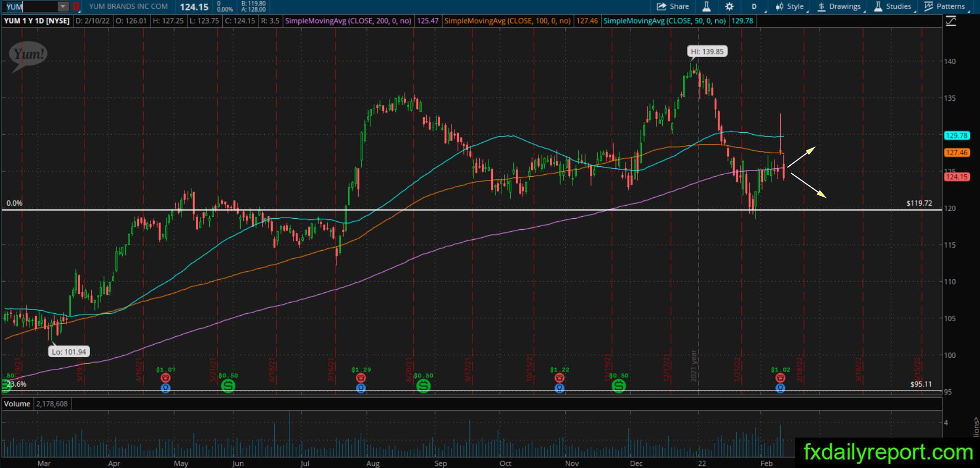This screenshot has width=980, height=468.
Task: Click into the YUM symbol input field
Action: (x=30, y=7)
